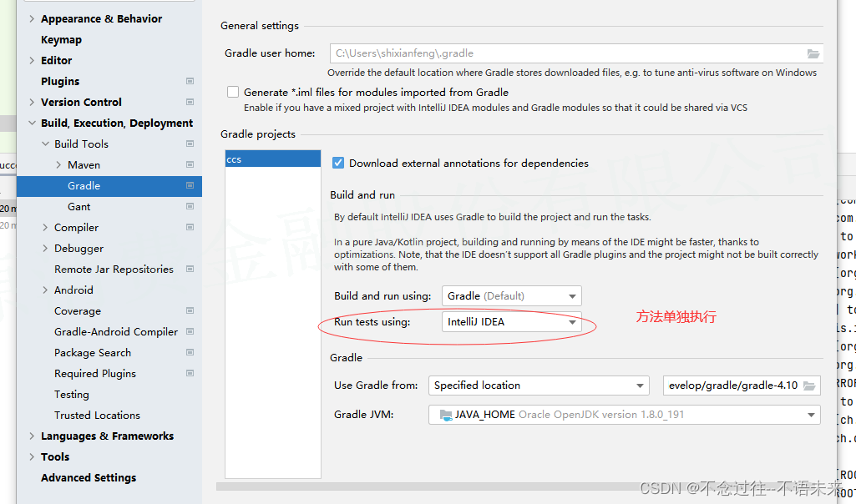The height and width of the screenshot is (504, 856).
Task: Enable Generate *.iml files for modules checkbox
Action: coord(233,92)
